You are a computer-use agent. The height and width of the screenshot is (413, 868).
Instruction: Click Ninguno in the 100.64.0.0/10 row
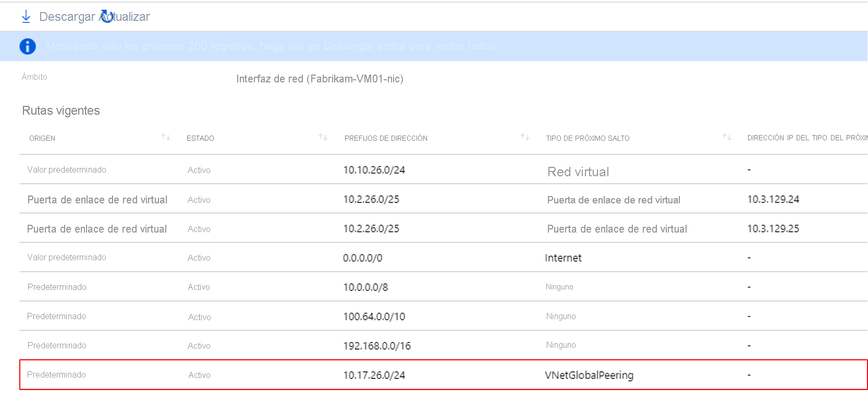click(x=561, y=316)
